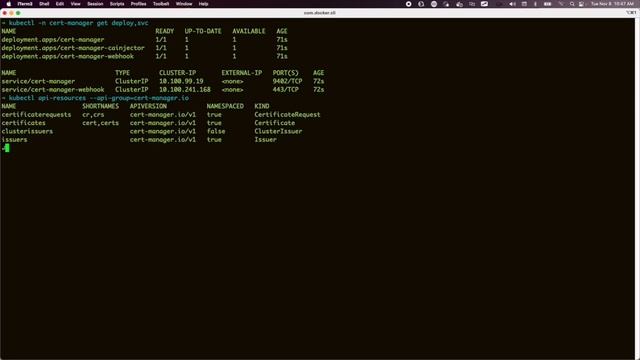
Task: Open the Window menu
Action: (184, 4)
